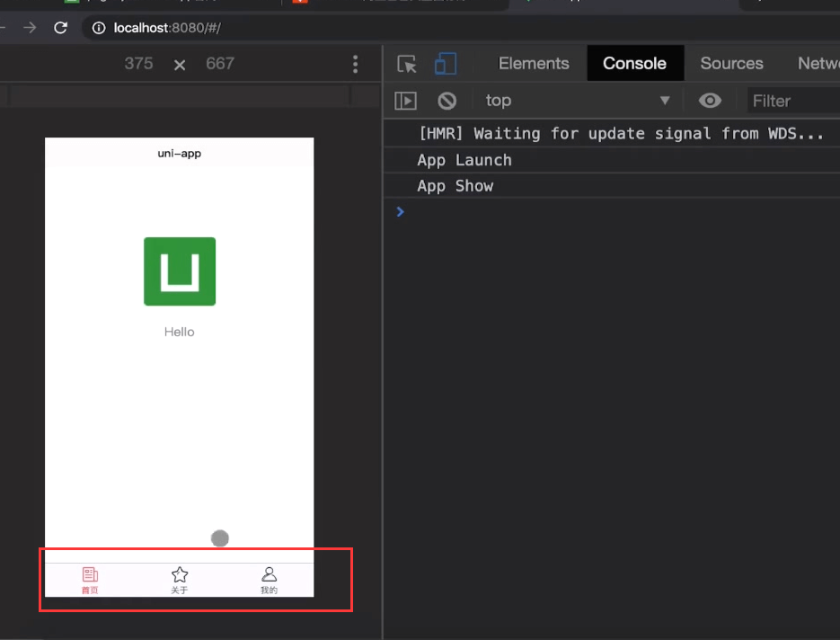Reload the page with the refresh icon
The height and width of the screenshot is (640, 840).
point(60,27)
